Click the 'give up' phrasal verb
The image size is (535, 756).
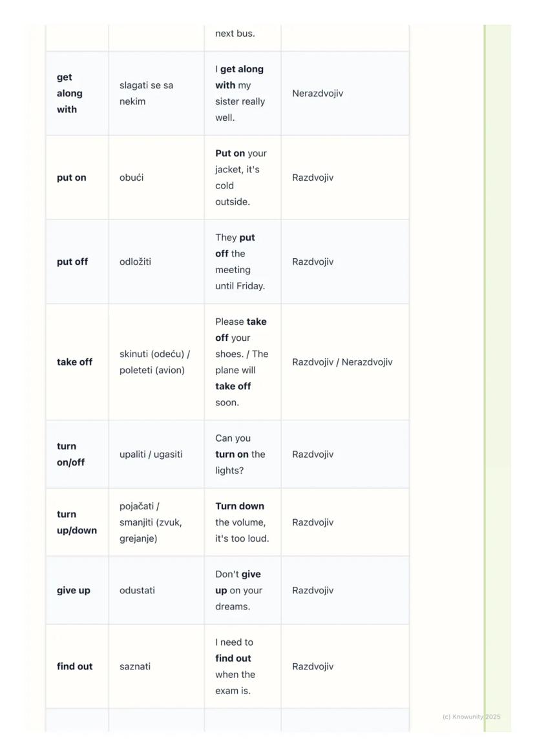point(73,591)
